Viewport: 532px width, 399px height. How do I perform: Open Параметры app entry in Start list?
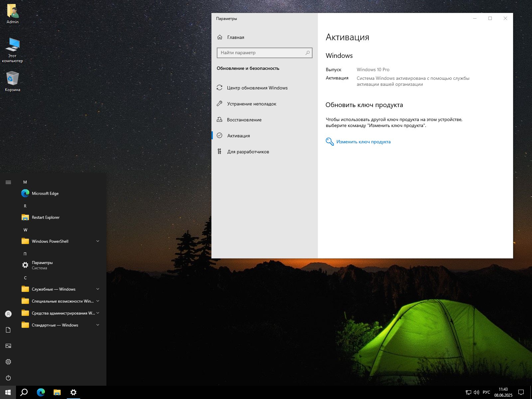coord(62,265)
